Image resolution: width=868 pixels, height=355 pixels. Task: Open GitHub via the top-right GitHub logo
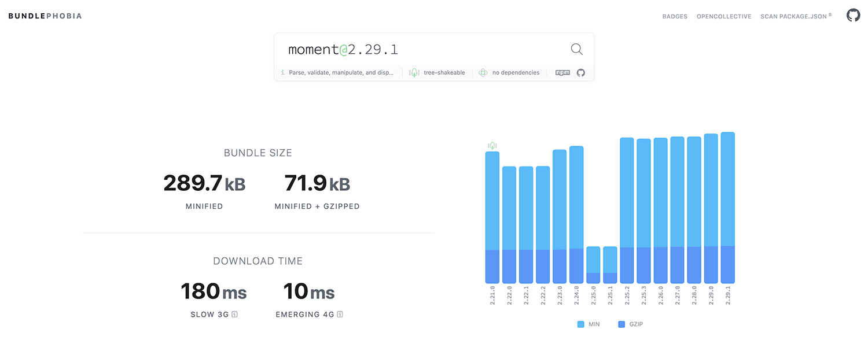853,15
